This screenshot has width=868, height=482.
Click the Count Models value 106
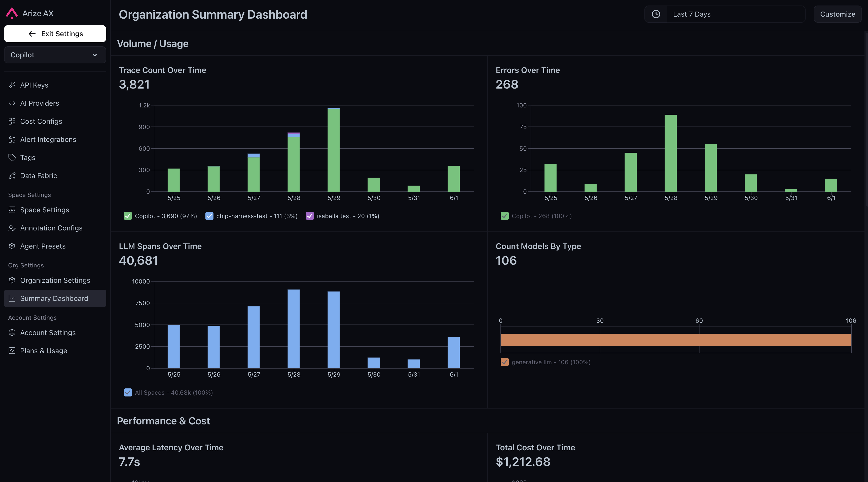click(x=506, y=260)
